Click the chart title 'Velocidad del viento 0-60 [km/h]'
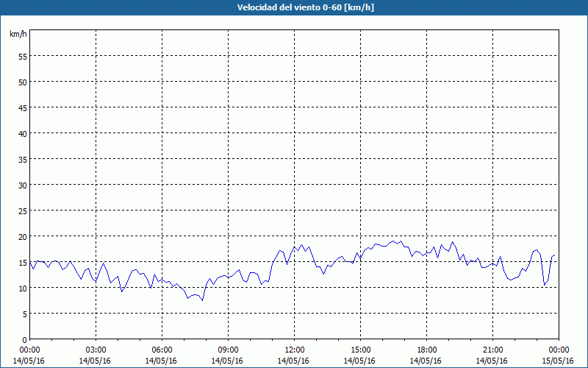Image resolution: width=588 pixels, height=368 pixels. 305,7
